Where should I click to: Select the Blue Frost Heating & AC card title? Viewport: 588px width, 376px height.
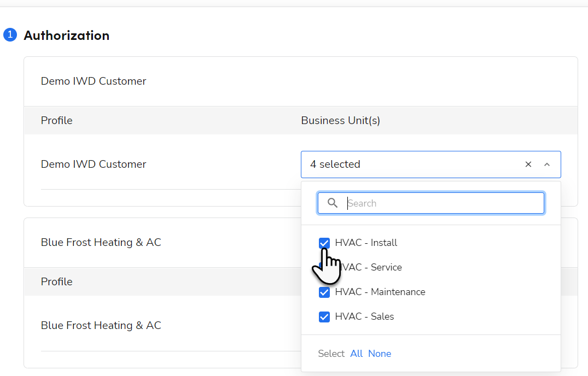(x=101, y=243)
